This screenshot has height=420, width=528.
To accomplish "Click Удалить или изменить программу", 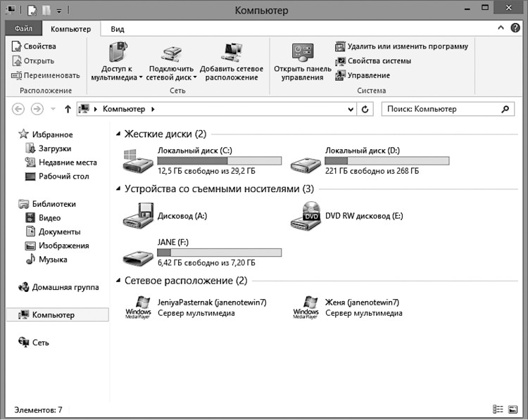I will click(x=407, y=46).
